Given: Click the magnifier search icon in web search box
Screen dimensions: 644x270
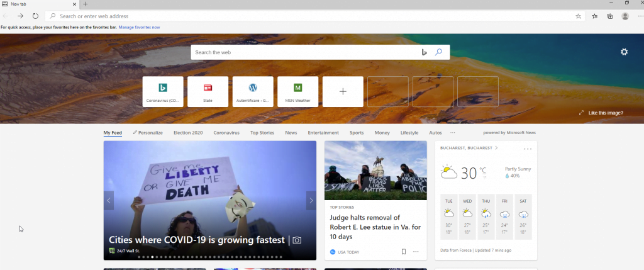Looking at the screenshot, I should pyautogui.click(x=438, y=52).
